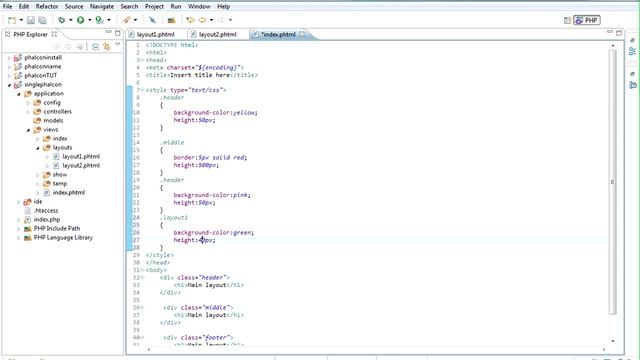Select the PHP perspective button
Screen dimensions: 640x360
point(587,20)
